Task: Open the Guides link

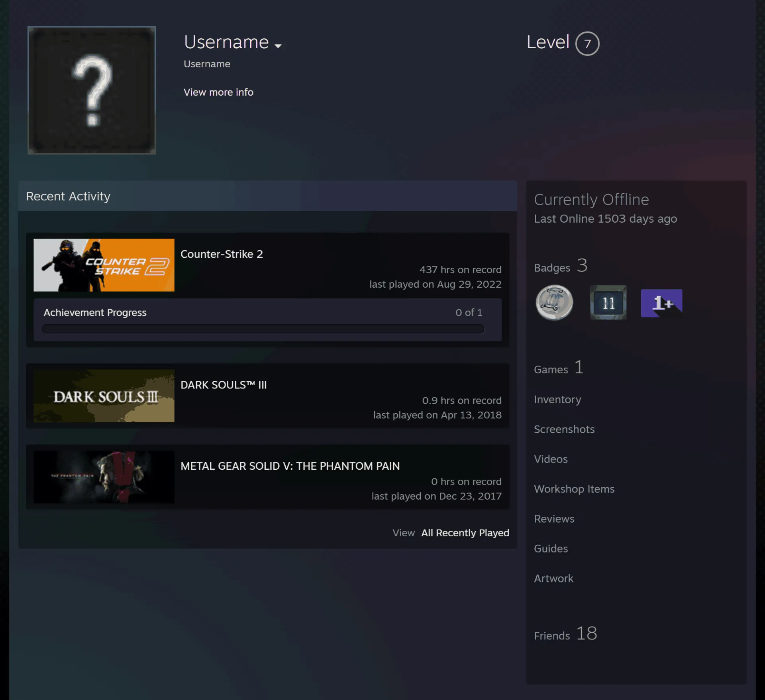Action: pos(551,549)
